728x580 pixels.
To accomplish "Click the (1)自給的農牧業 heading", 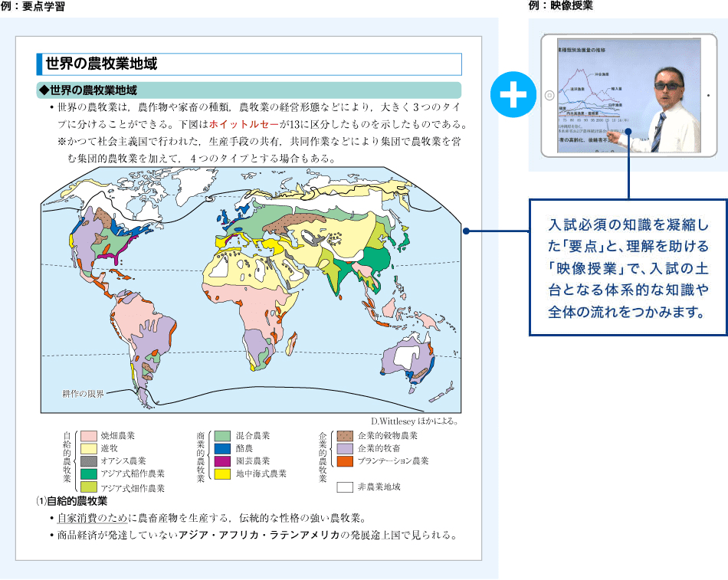I will (72, 501).
